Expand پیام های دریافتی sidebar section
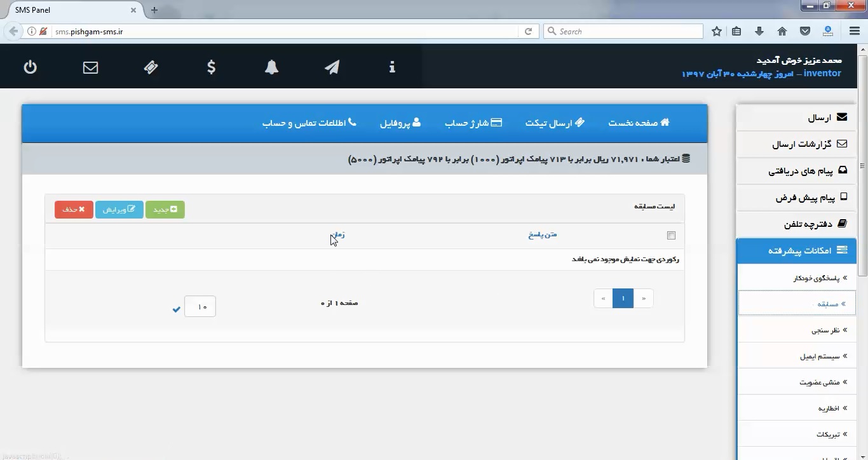The height and width of the screenshot is (460, 868). [796, 171]
